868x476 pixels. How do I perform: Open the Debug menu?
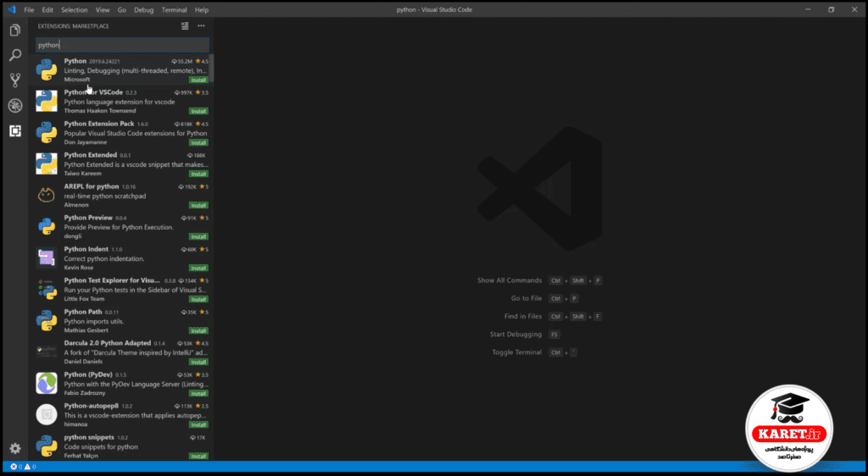click(144, 10)
